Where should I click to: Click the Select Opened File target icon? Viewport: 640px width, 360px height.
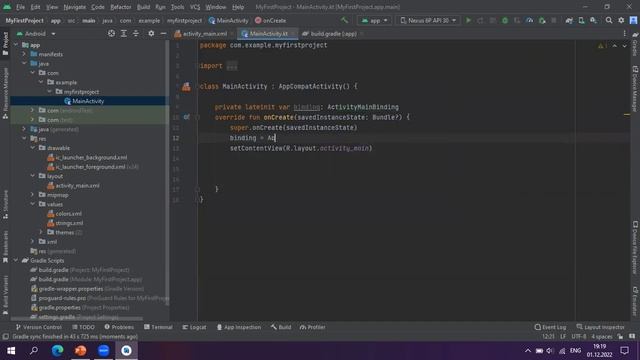[111, 33]
